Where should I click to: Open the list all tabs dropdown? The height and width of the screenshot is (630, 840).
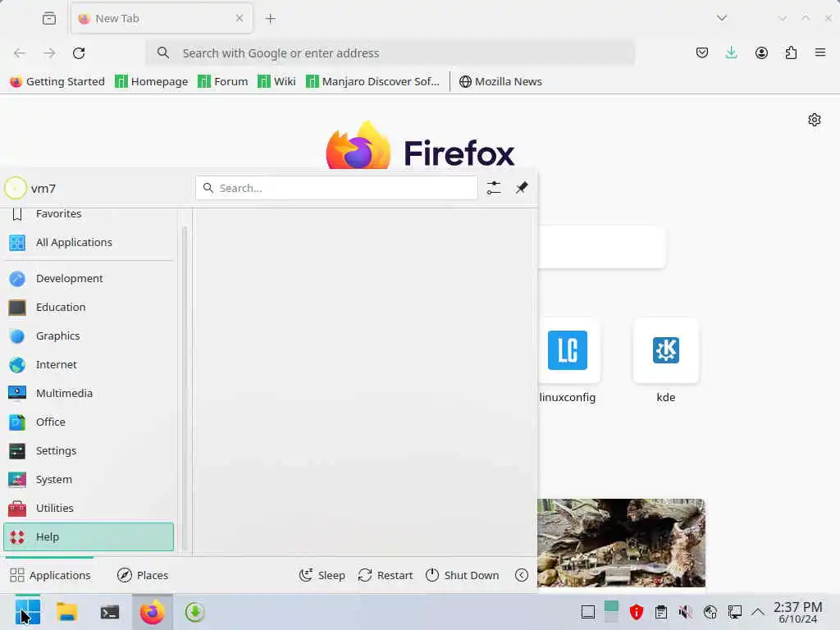tap(722, 18)
